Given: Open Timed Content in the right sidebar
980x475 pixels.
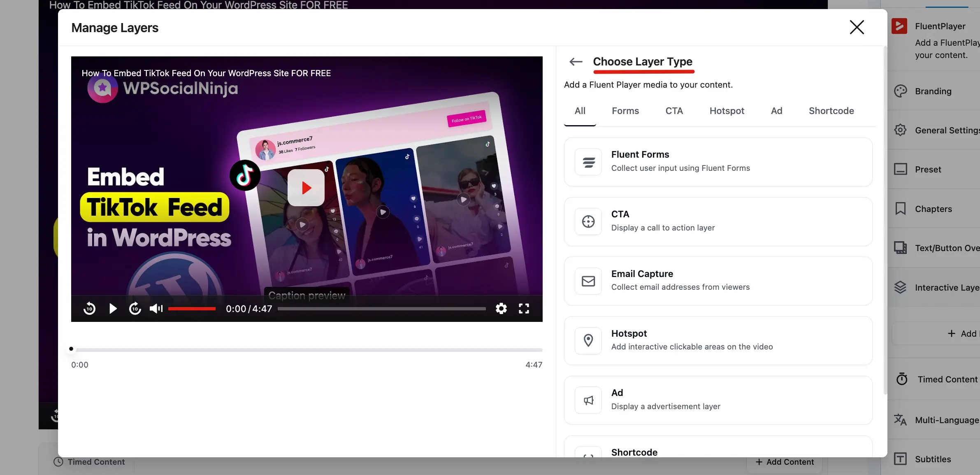Looking at the screenshot, I should [933, 379].
